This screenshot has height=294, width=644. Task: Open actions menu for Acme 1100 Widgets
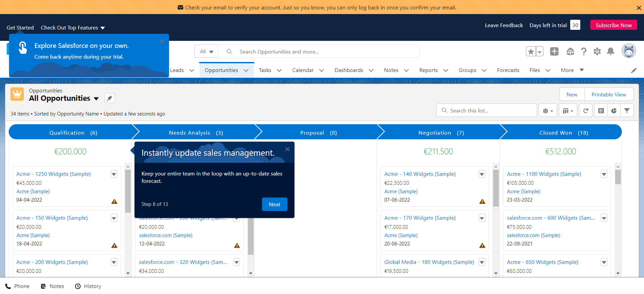pyautogui.click(x=604, y=174)
